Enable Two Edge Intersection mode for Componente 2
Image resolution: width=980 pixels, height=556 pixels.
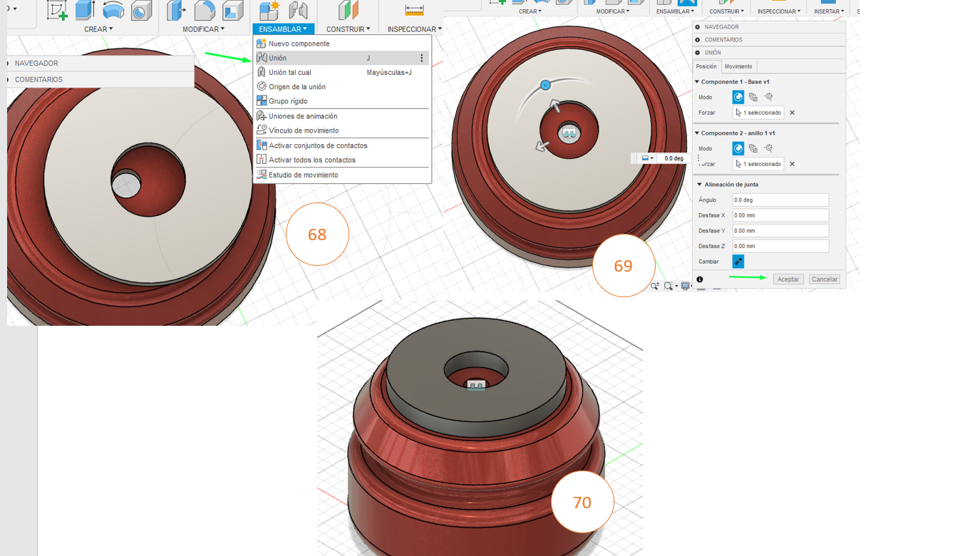[768, 148]
